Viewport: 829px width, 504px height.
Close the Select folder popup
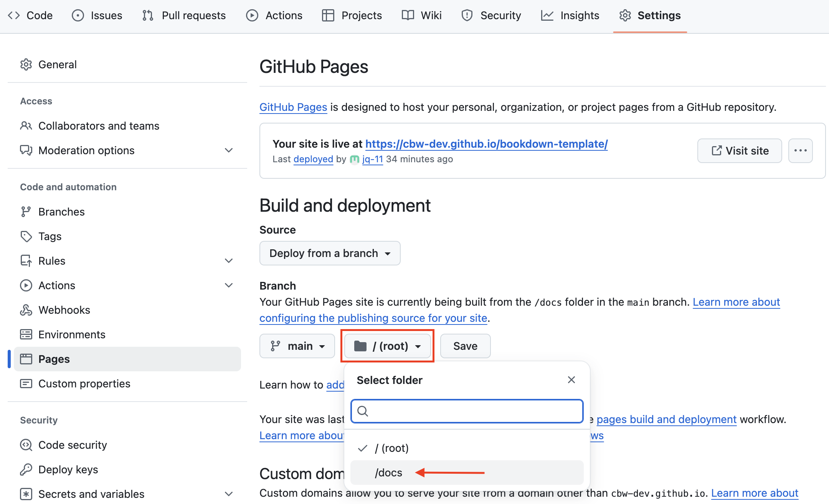[571, 380]
